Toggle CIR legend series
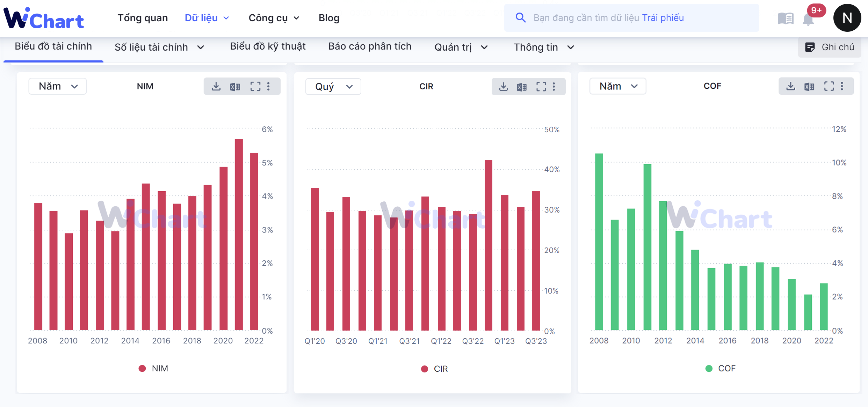 434,369
